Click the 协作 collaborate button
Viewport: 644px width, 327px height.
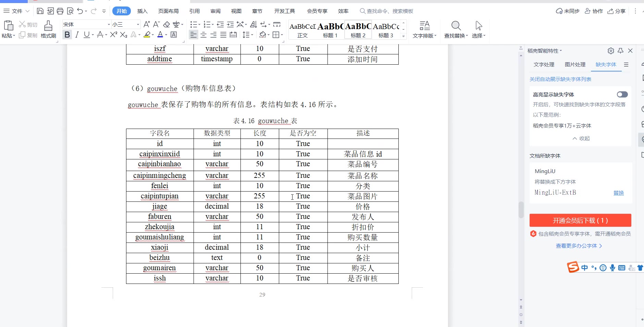pyautogui.click(x=594, y=11)
